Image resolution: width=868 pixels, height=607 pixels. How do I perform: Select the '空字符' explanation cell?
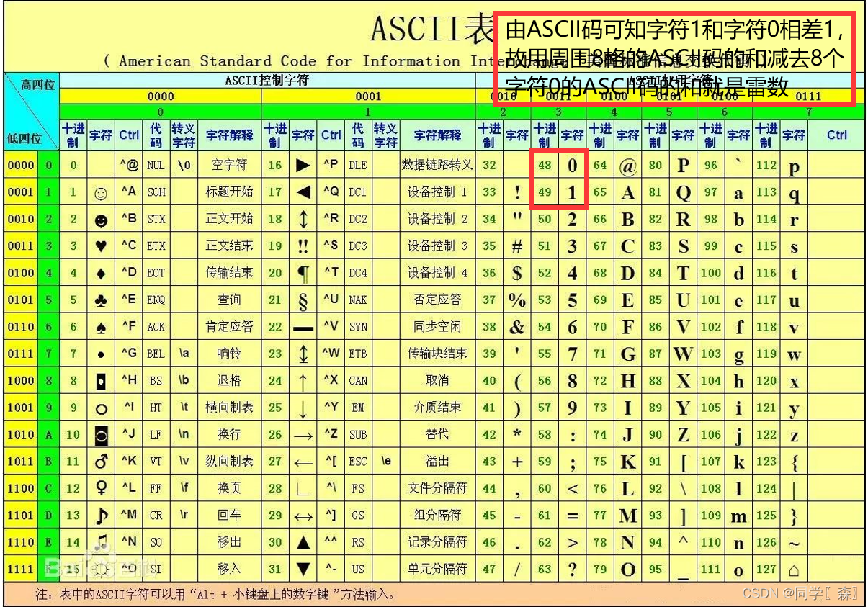pos(229,166)
